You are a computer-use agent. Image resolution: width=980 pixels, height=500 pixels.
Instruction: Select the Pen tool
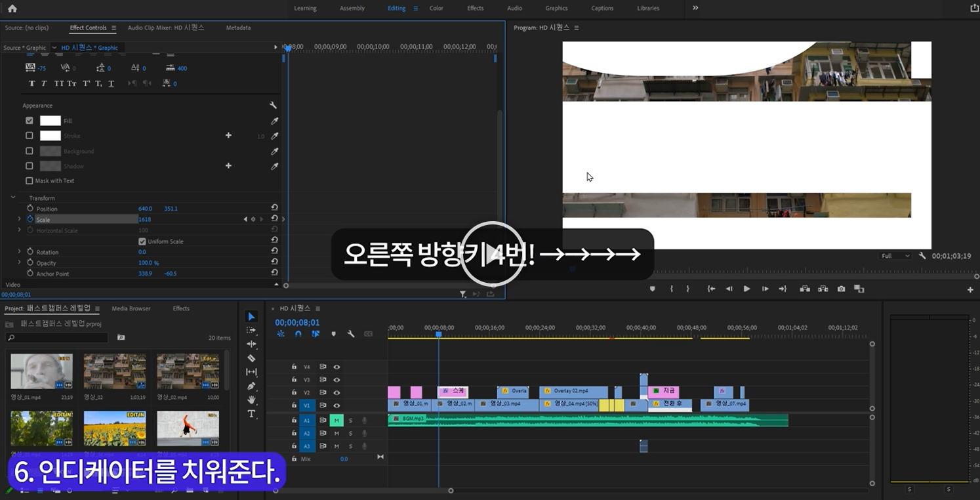coord(251,386)
